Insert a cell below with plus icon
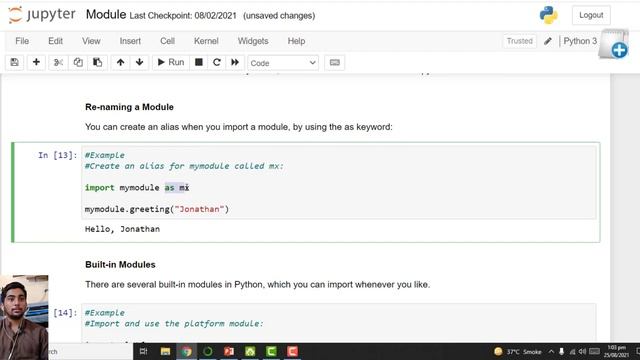This screenshot has width=640, height=360. pyautogui.click(x=36, y=62)
